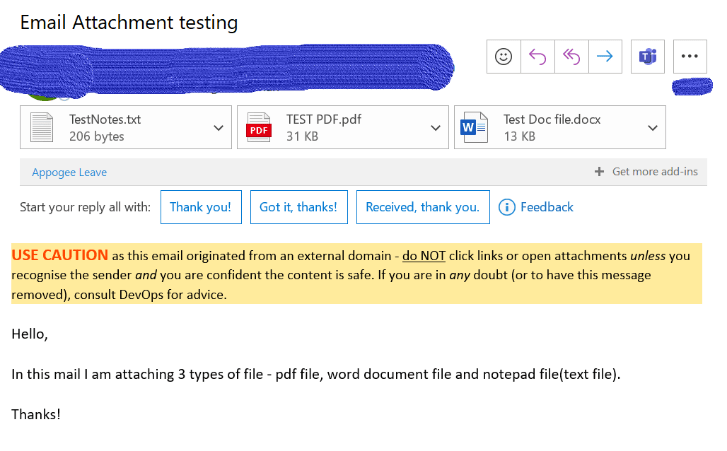
Task: Open the Appogee Leave add-in
Action: pos(69,172)
